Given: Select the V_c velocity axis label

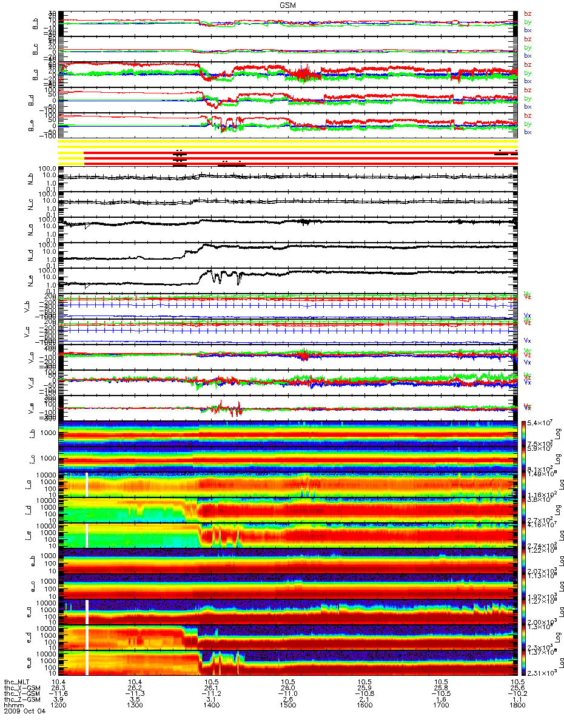Looking at the screenshot, I should (26, 332).
